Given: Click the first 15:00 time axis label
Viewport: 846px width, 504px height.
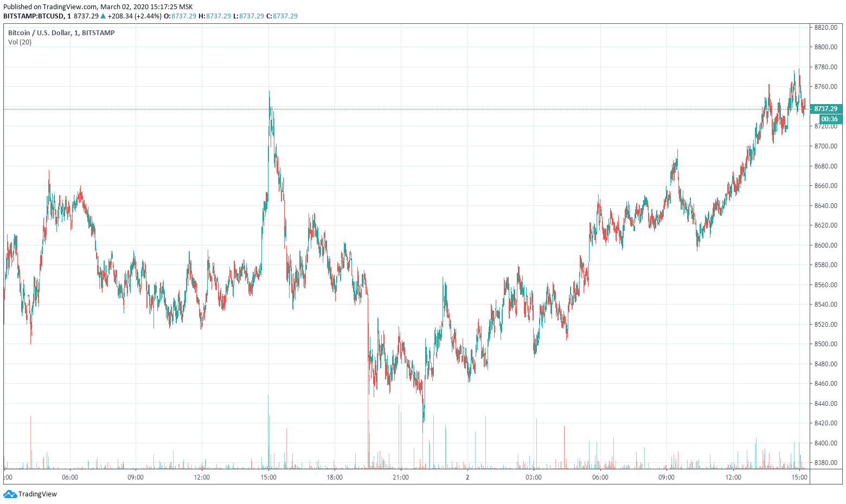Looking at the screenshot, I should click(268, 477).
